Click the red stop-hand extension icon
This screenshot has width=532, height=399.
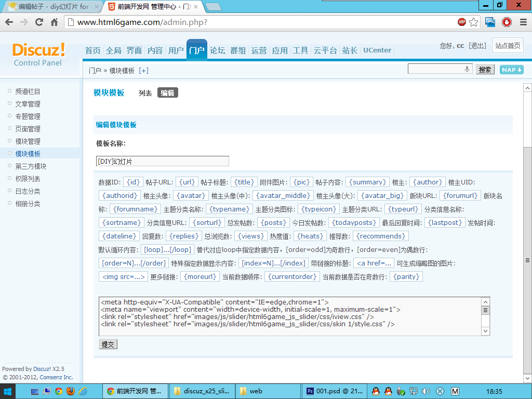(507, 22)
